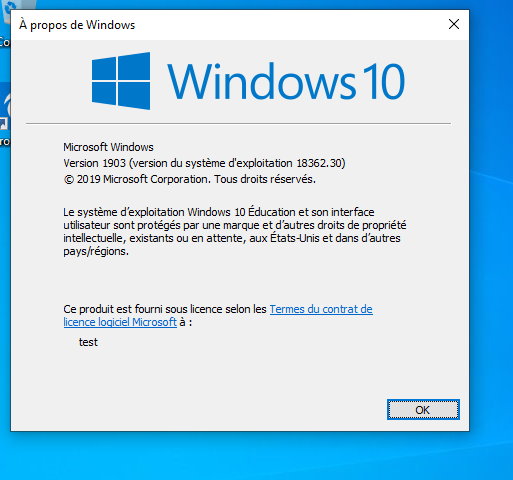Click the 2019 Microsoft Corporation copyright line

(x=189, y=179)
